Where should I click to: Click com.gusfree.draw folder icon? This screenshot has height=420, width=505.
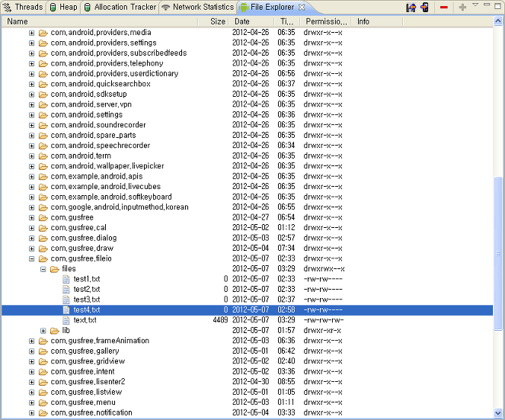tap(43, 248)
